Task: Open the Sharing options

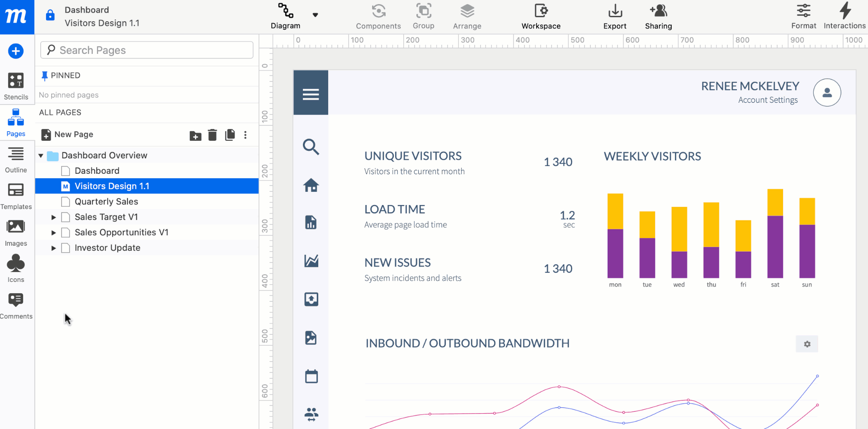Action: 658,16
